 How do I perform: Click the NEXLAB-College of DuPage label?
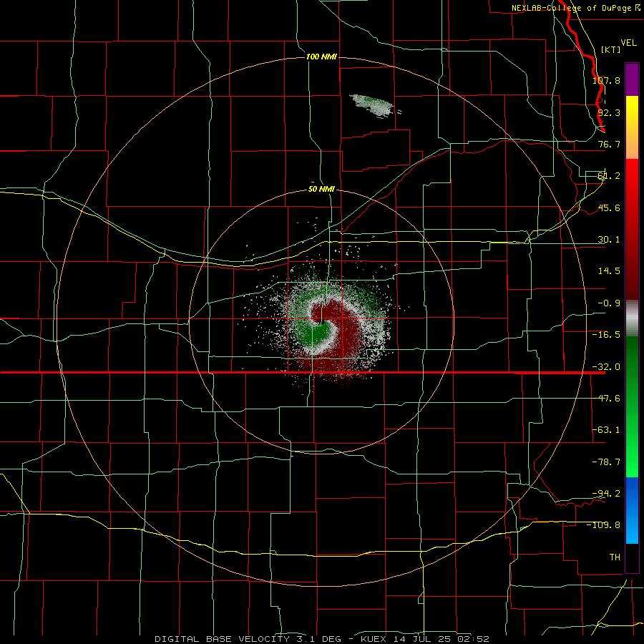576,8
